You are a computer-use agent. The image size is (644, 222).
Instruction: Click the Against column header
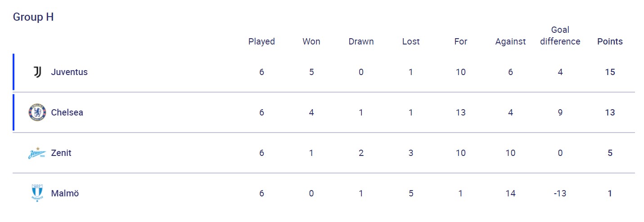coord(510,41)
